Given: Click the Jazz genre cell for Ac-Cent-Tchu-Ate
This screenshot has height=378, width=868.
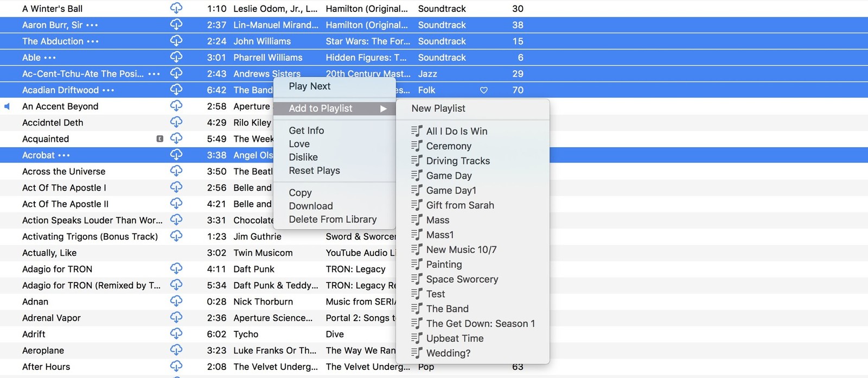Looking at the screenshot, I should tap(427, 74).
